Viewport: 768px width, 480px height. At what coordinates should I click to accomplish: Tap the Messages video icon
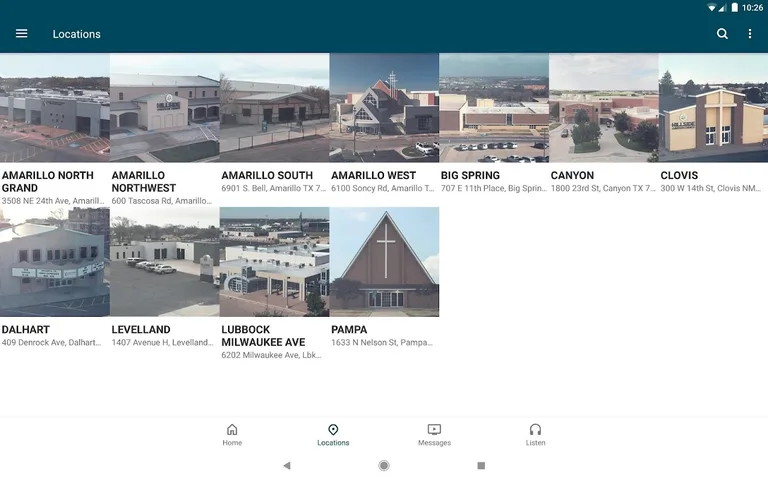tap(434, 430)
